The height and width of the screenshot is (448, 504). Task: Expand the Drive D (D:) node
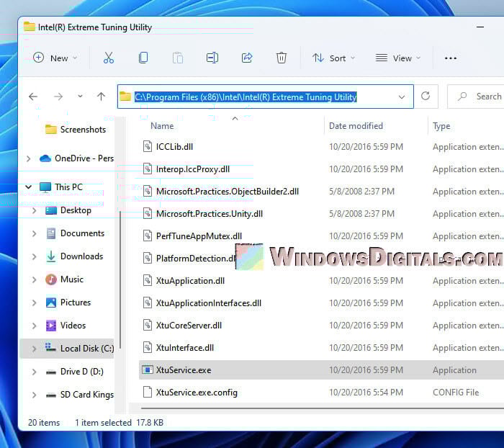pyautogui.click(x=34, y=372)
